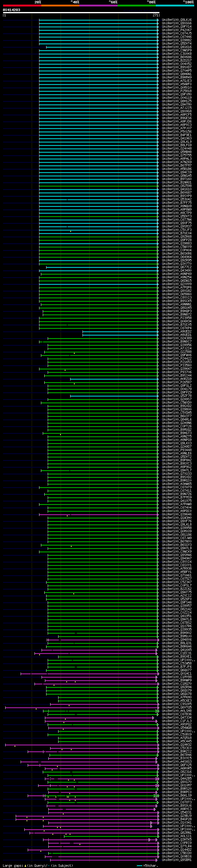
Task: Select the UniRef100_Q1HH32 label
Action: tap(177, 744)
